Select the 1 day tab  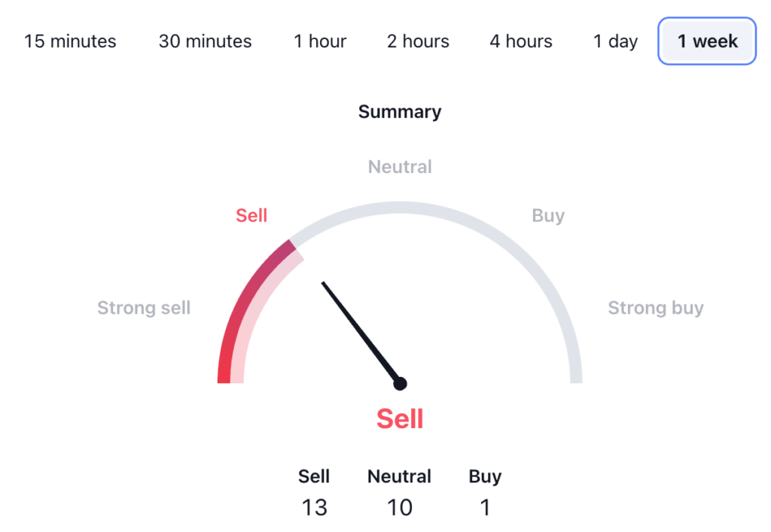point(615,41)
